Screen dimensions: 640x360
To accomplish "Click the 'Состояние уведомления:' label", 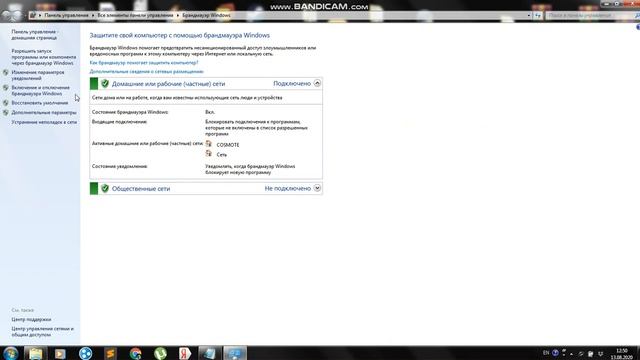I will (x=120, y=166).
